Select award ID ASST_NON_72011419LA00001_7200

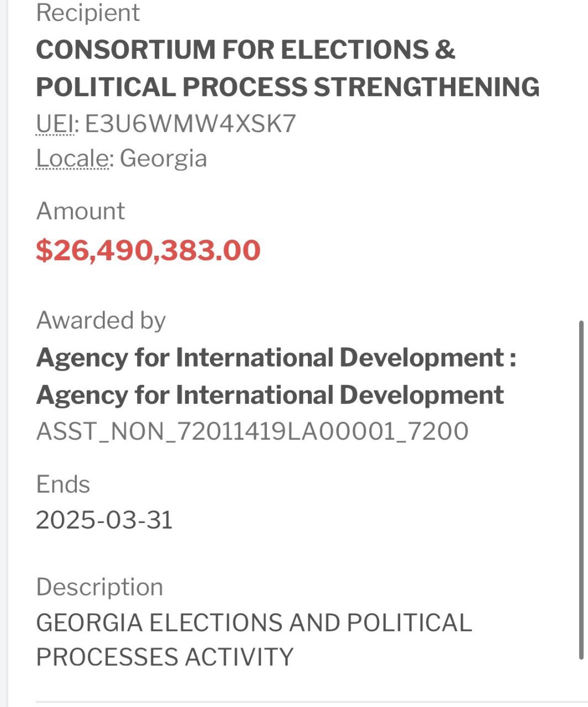pyautogui.click(x=252, y=431)
